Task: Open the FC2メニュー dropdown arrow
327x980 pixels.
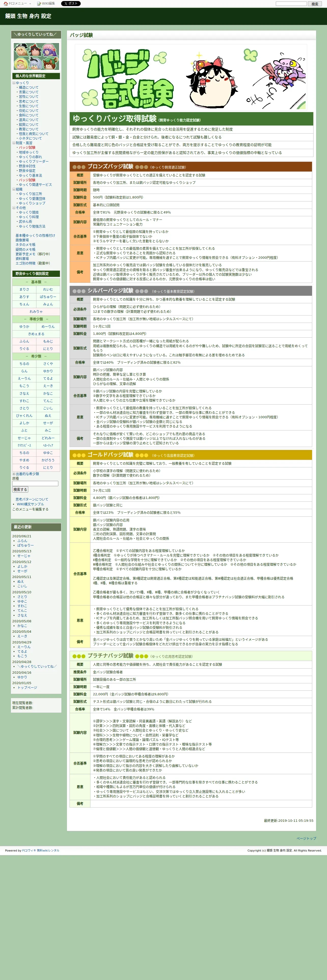Action: pos(30,3)
